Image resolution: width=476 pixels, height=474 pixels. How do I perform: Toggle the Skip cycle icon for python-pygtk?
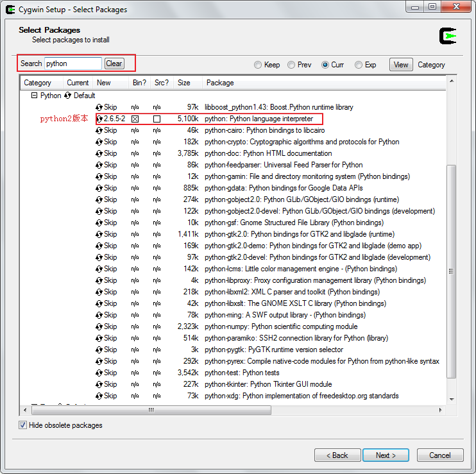click(x=99, y=350)
